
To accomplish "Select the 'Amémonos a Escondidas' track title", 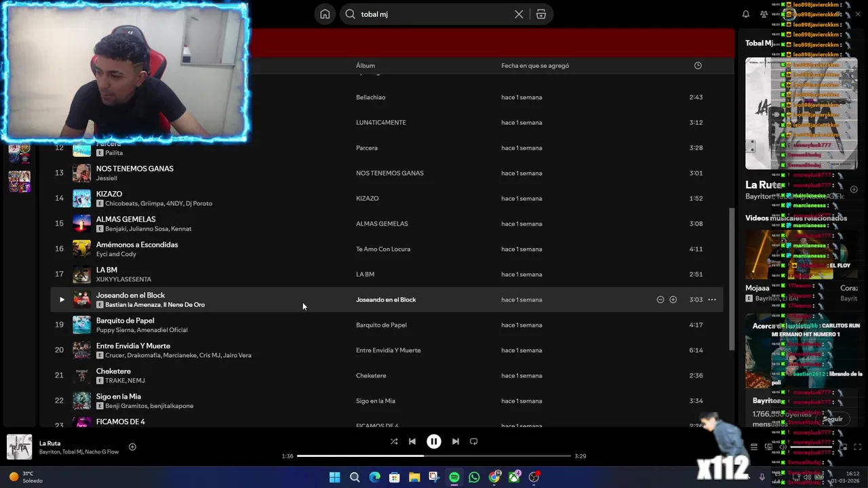I will click(137, 245).
